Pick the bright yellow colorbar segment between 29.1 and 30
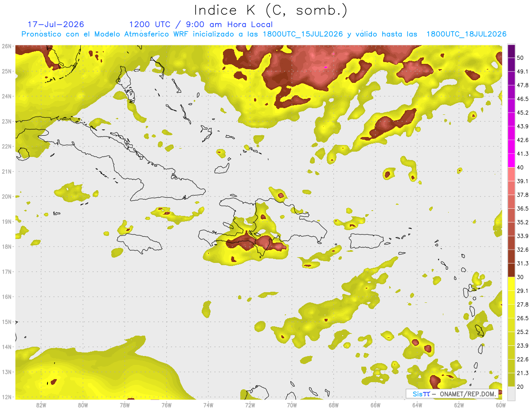 [511, 284]
